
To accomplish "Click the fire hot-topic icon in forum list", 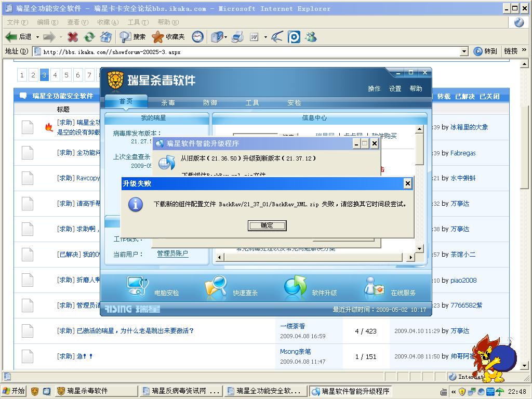I will pos(49,127).
